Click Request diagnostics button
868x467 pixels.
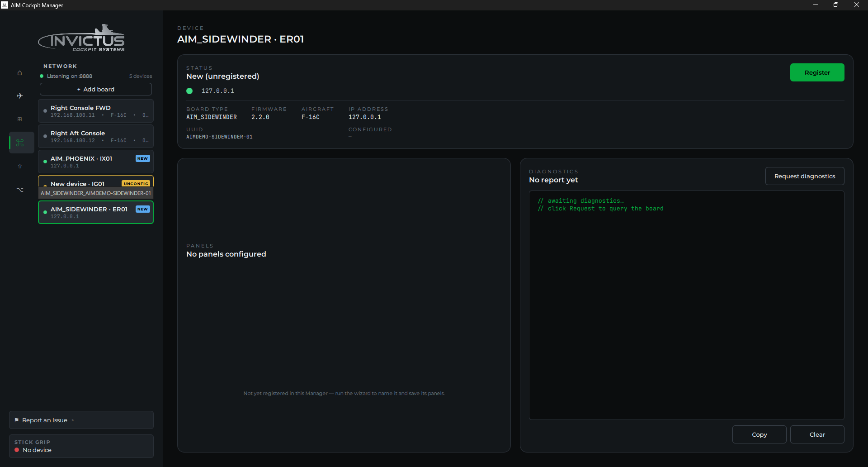[x=804, y=176]
